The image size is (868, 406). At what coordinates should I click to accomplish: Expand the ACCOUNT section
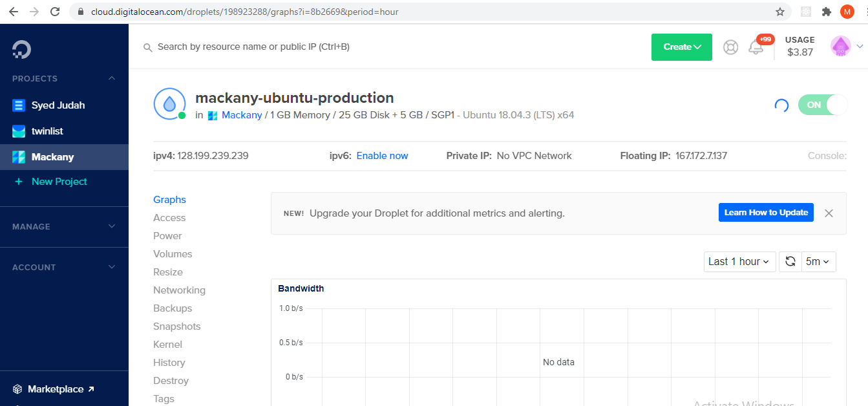tap(112, 267)
